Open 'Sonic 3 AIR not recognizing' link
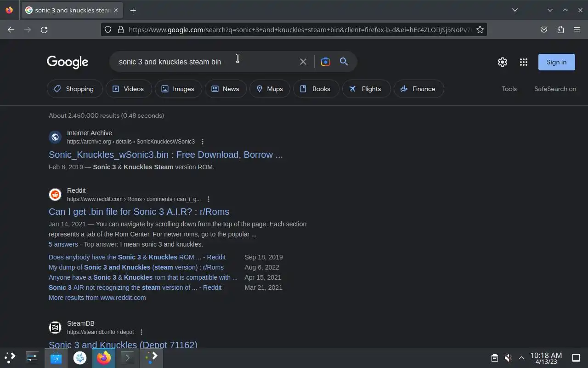This screenshot has height=368, width=588. pyautogui.click(x=135, y=287)
